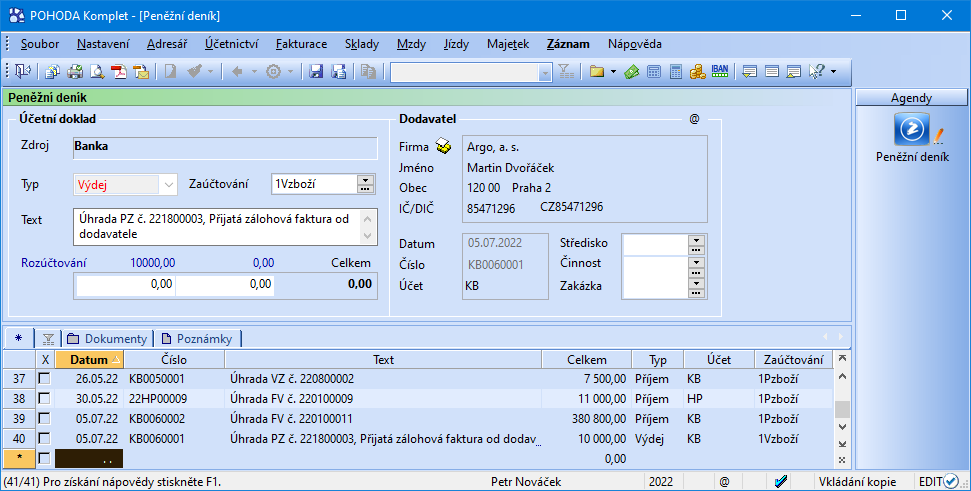Screen dimensions: 971x491
Task: Click the green banknote icon
Action: point(632,72)
